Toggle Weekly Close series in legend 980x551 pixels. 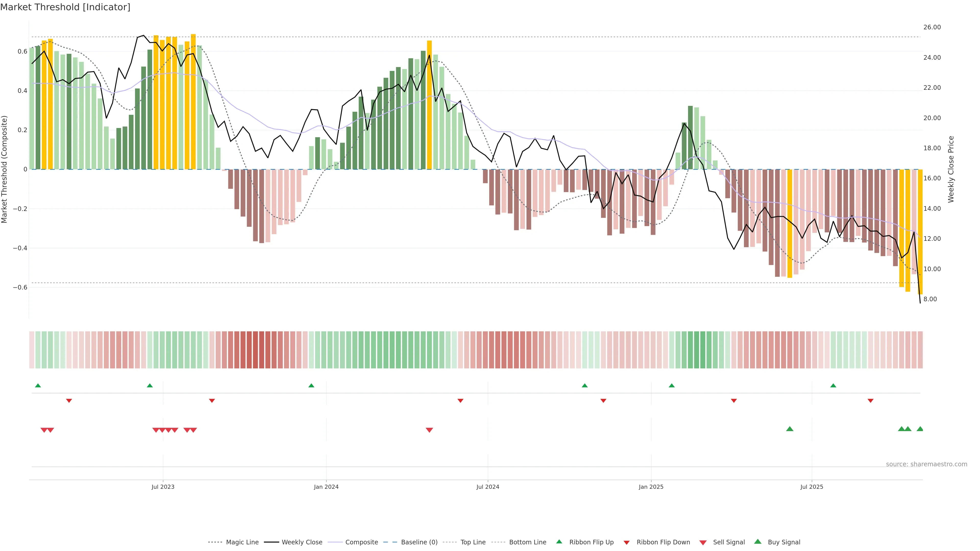click(302, 542)
